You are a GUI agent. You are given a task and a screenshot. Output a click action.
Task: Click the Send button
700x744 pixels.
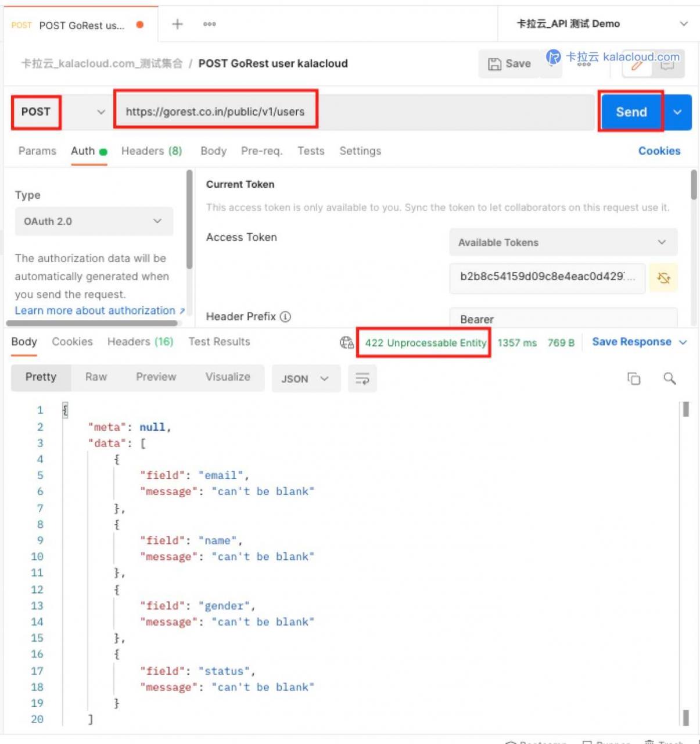(x=631, y=112)
